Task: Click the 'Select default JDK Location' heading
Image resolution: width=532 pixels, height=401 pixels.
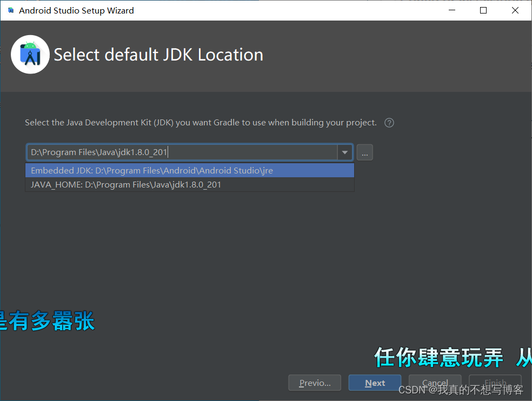Action: (x=158, y=55)
